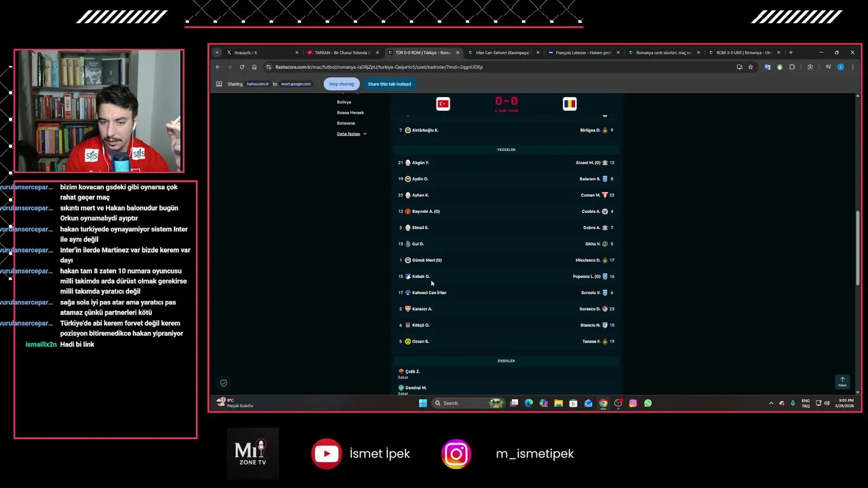Screen dimensions: 868x488
Task: Open WhatsApp from the taskbar
Action: (x=648, y=403)
